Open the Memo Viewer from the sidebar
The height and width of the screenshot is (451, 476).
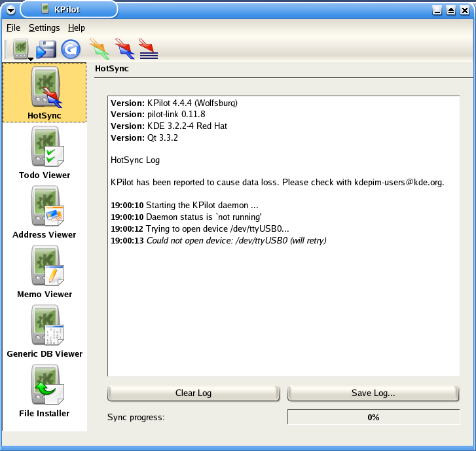tap(45, 272)
